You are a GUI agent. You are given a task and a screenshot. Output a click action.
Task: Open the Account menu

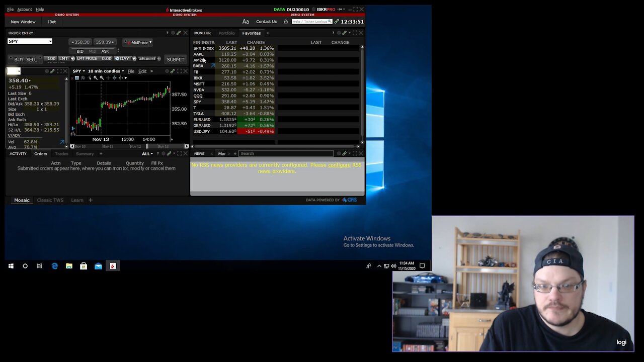click(x=24, y=10)
